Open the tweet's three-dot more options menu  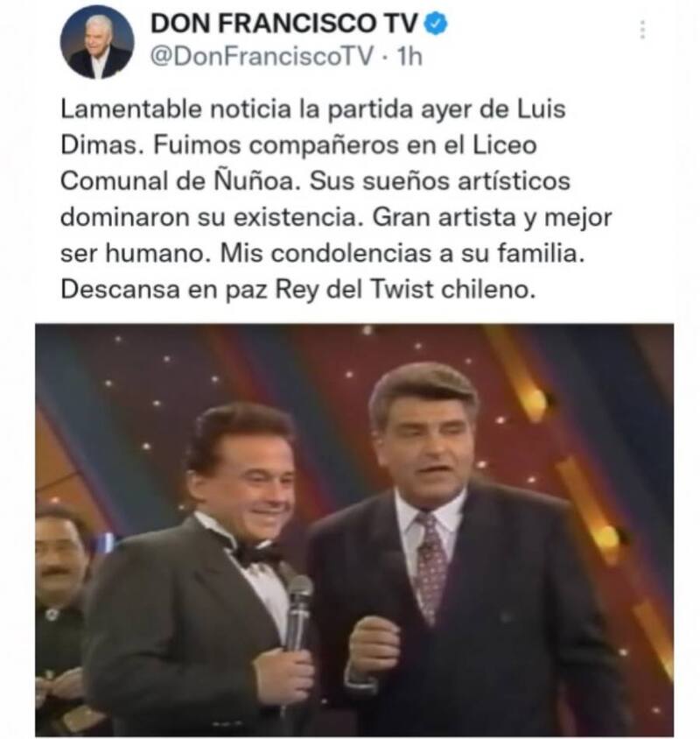[642, 29]
